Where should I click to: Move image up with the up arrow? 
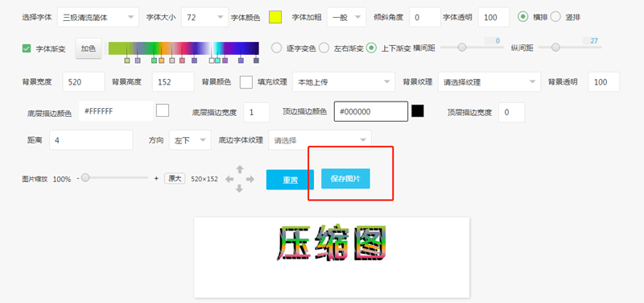pos(240,170)
